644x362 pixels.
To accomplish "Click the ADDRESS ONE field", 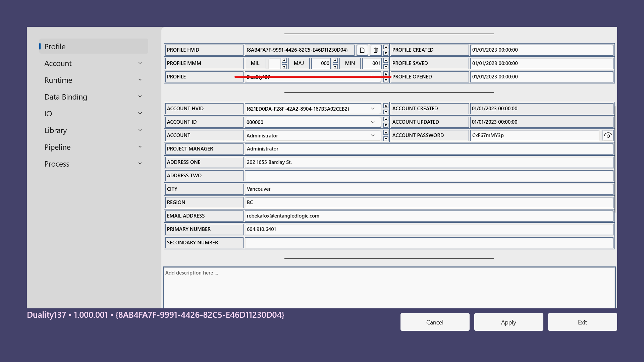I will [429, 162].
